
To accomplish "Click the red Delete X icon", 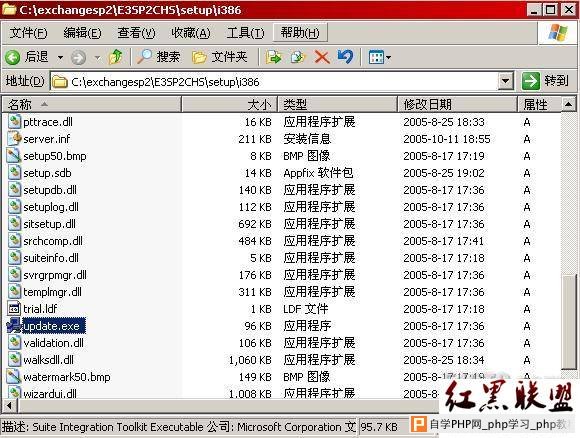I will pyautogui.click(x=322, y=57).
